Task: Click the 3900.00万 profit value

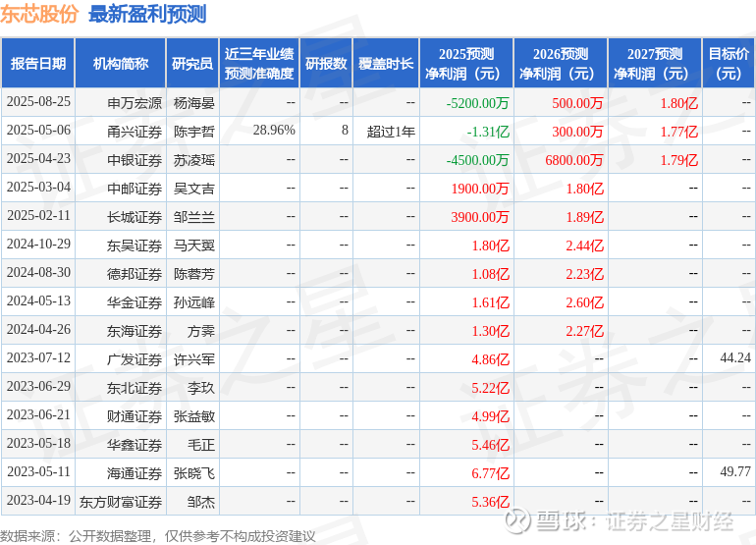Action: pyautogui.click(x=480, y=217)
